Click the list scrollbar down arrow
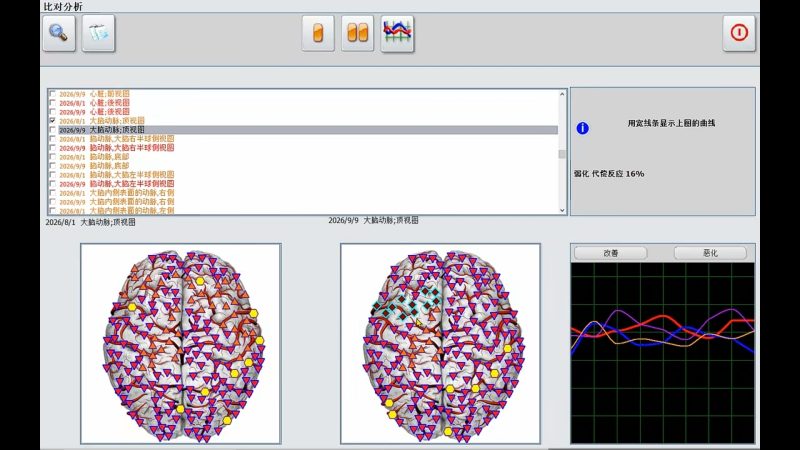 point(562,210)
